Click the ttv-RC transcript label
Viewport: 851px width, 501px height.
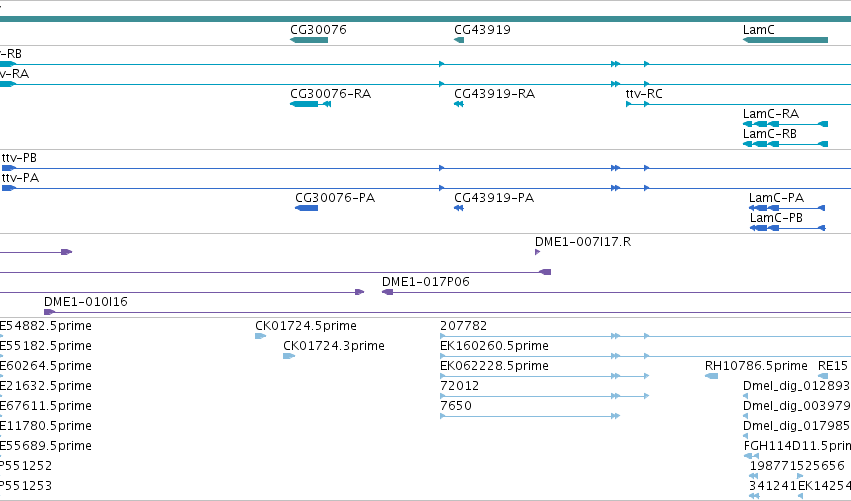pos(644,94)
